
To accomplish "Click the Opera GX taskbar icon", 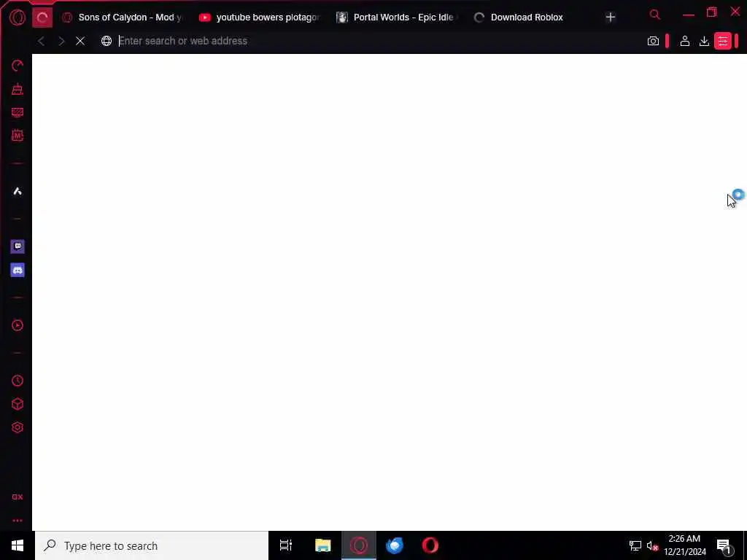I will pyautogui.click(x=359, y=545).
